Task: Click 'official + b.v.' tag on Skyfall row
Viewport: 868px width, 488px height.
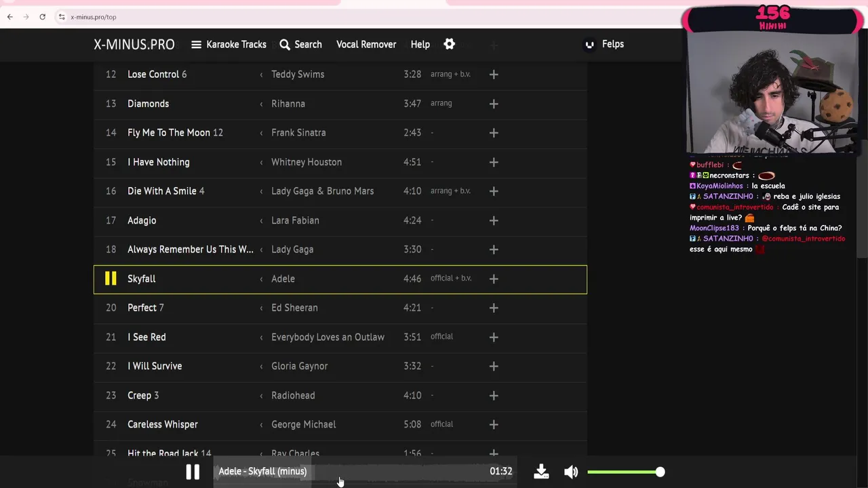Action: tap(451, 278)
